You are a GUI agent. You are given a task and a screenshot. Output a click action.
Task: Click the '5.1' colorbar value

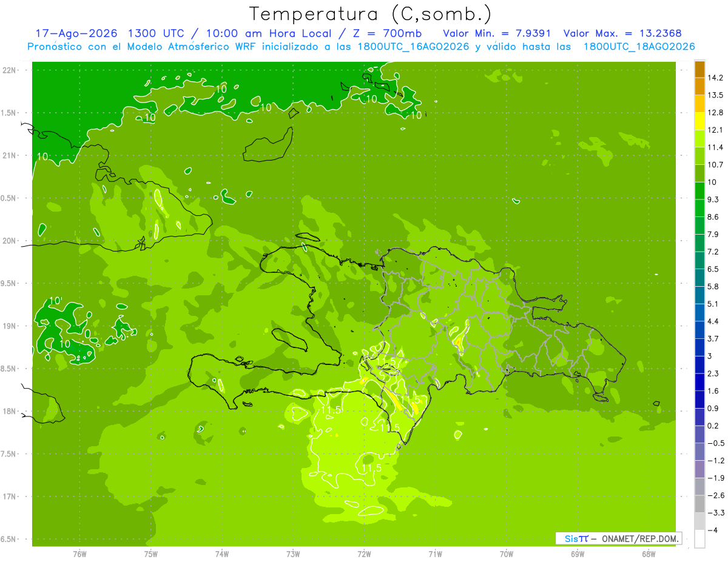[x=713, y=304]
